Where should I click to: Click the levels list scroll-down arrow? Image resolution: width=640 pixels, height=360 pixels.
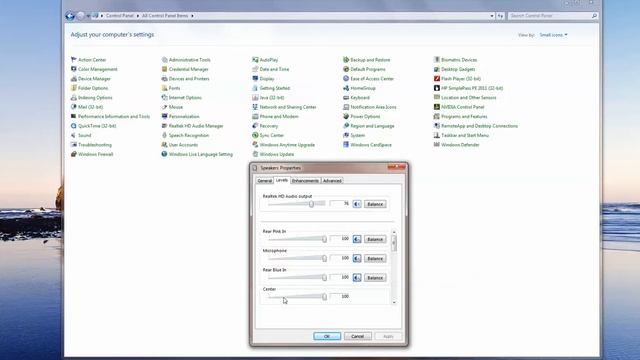pos(394,302)
